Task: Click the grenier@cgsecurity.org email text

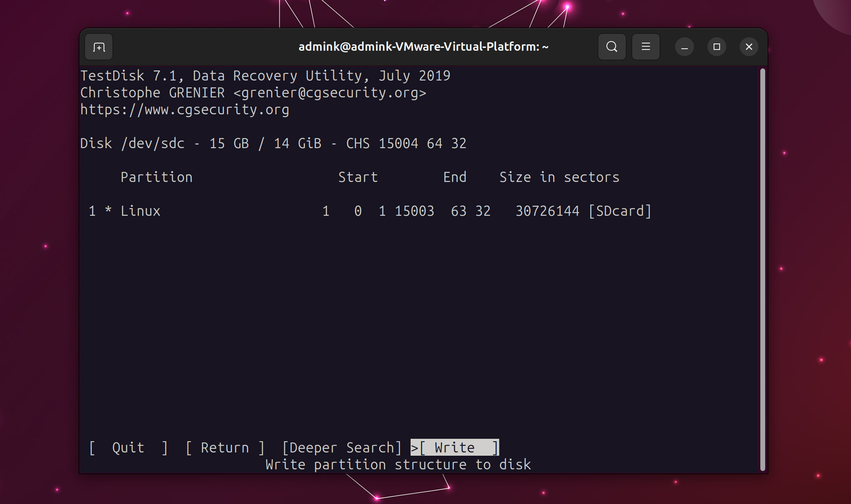Action: point(330,93)
